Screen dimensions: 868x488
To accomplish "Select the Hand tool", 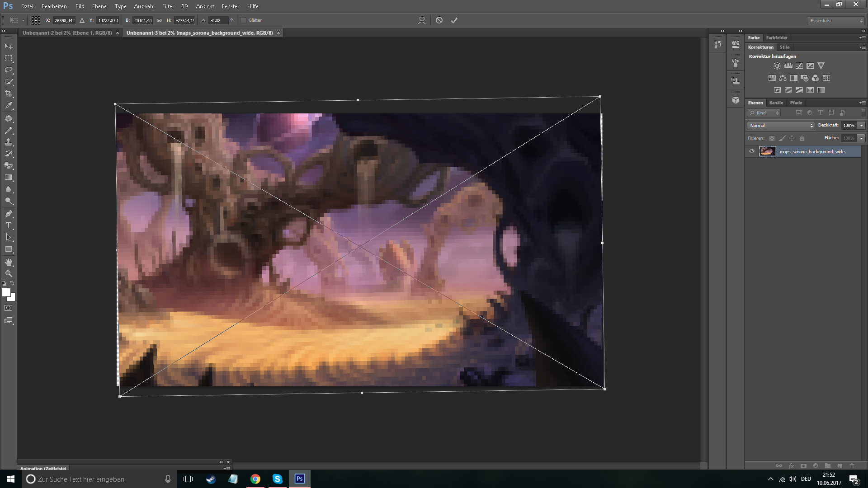I will pyautogui.click(x=9, y=262).
